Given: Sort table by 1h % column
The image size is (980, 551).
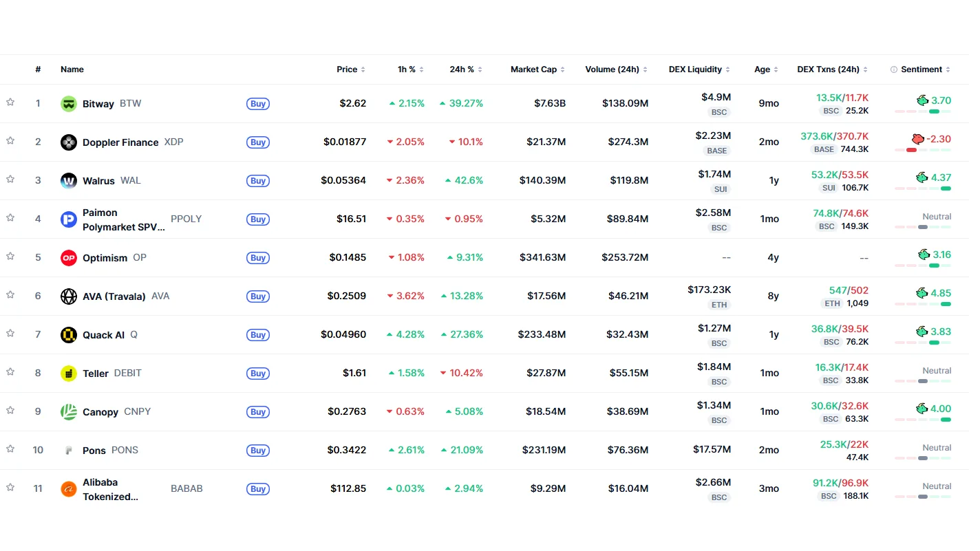Looking at the screenshot, I should click(411, 69).
